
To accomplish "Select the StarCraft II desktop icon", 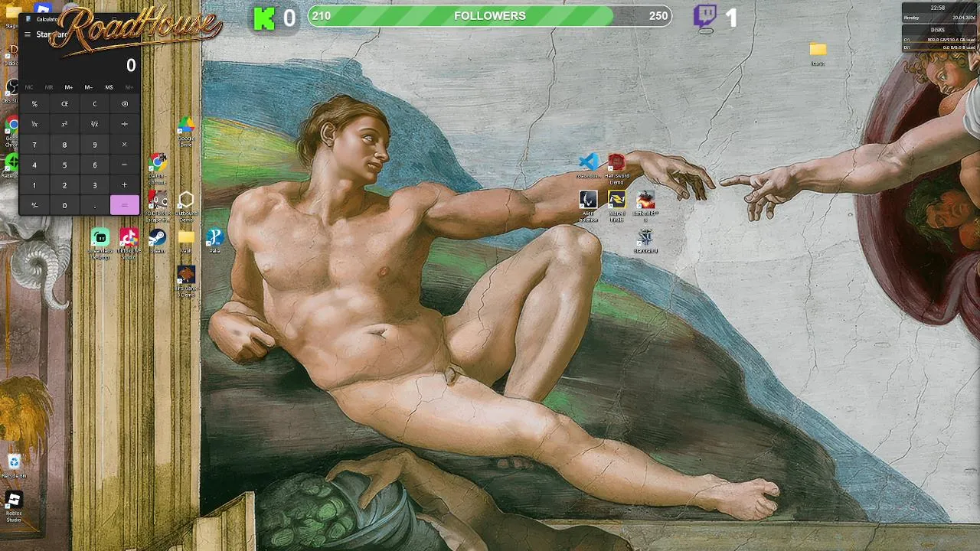I will click(645, 241).
